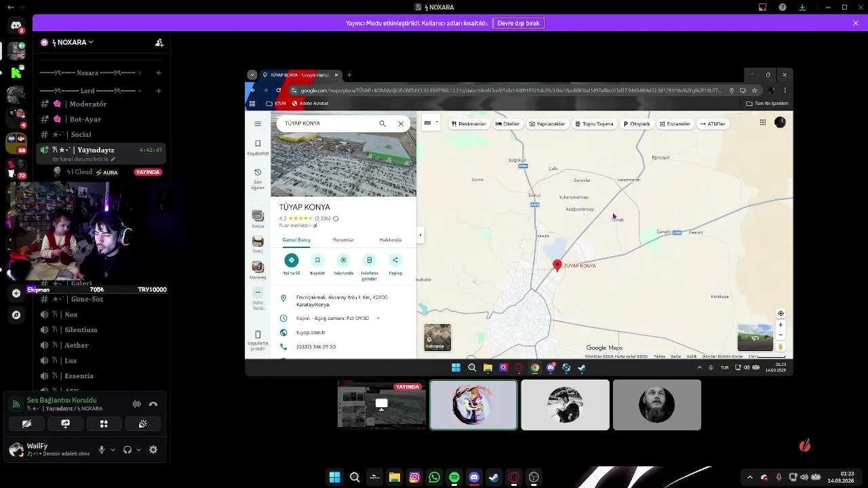Image resolution: width=868 pixels, height=488 pixels.
Task: Click Devre dışı bırak in streamer mode banner
Action: tap(519, 23)
